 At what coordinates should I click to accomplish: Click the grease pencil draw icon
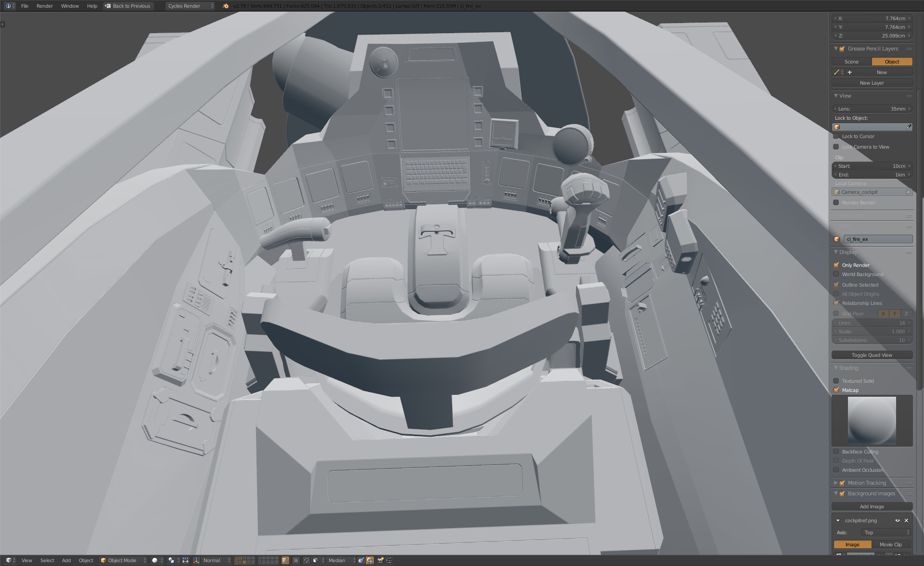(836, 72)
